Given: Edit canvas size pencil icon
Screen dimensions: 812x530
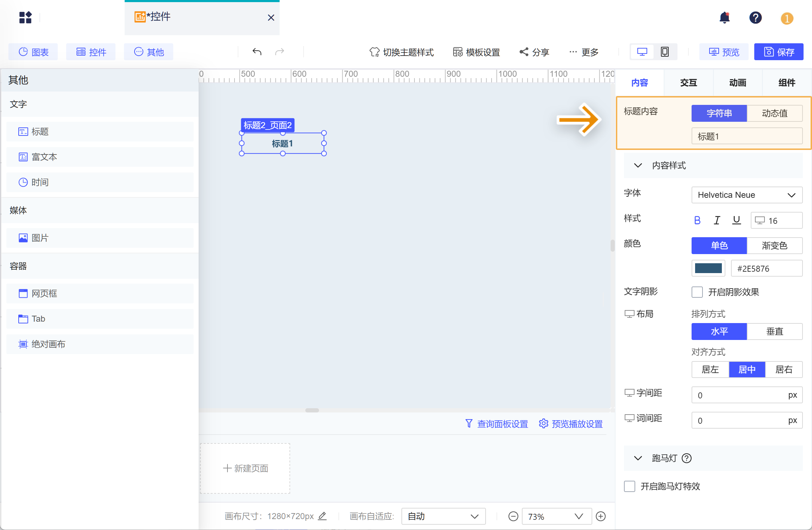Looking at the screenshot, I should [322, 516].
